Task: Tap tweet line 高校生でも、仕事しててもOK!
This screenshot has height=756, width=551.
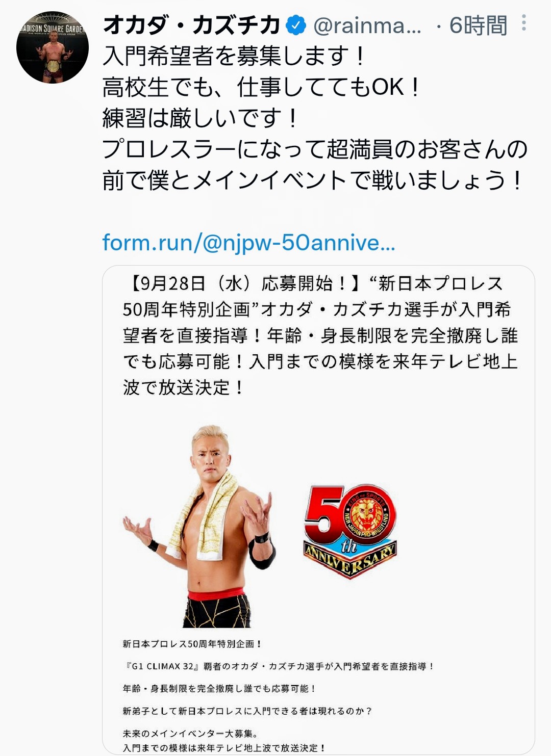Action: [261, 87]
